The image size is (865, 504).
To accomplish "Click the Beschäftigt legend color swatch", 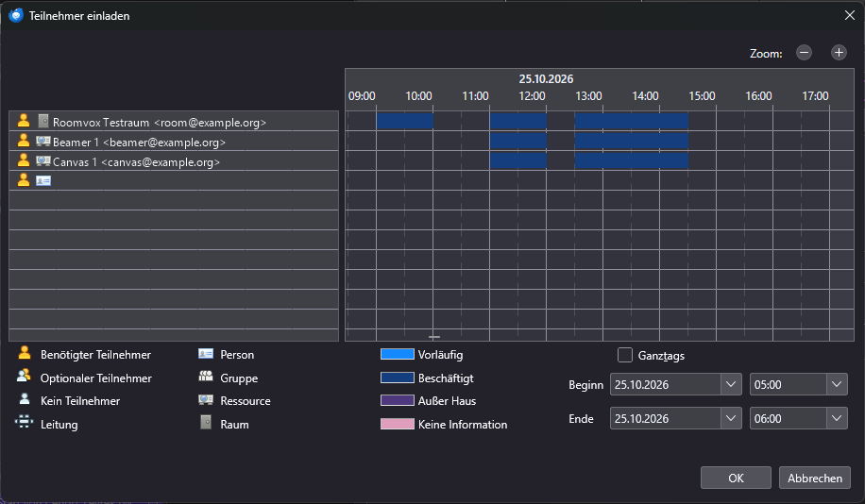I will pos(398,378).
